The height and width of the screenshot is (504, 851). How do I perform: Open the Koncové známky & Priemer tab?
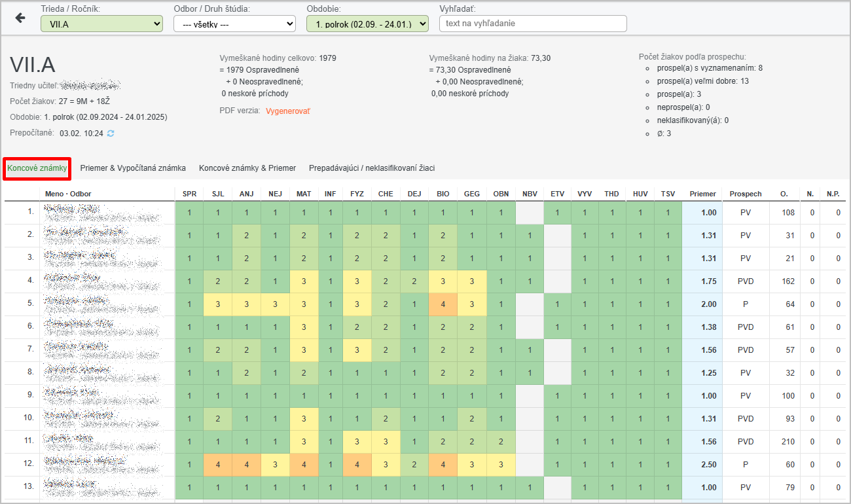click(247, 168)
